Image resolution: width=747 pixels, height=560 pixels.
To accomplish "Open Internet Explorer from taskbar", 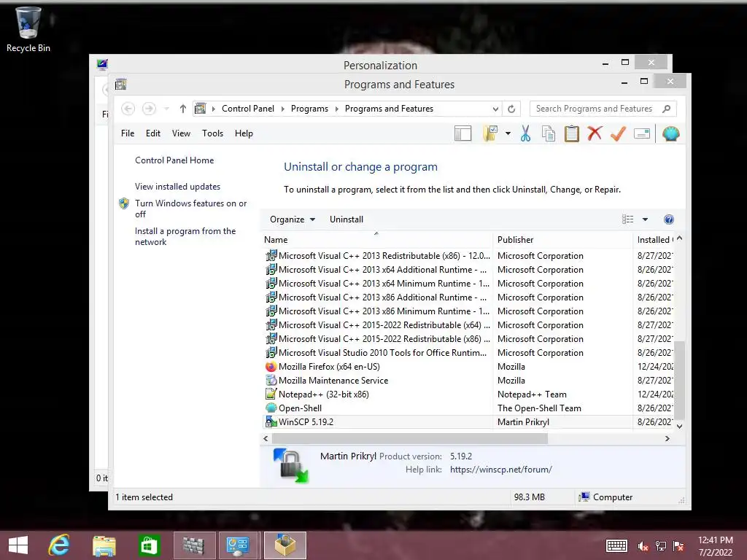I will pyautogui.click(x=59, y=545).
